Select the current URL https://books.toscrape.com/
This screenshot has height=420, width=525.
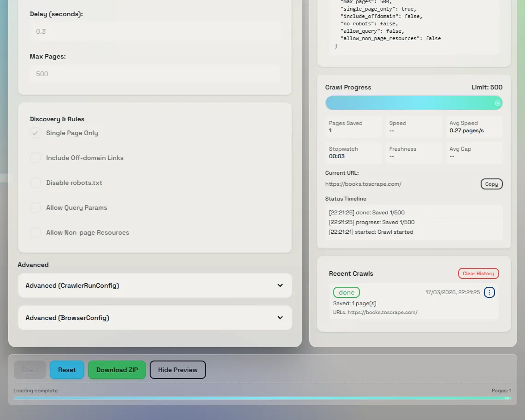363,184
